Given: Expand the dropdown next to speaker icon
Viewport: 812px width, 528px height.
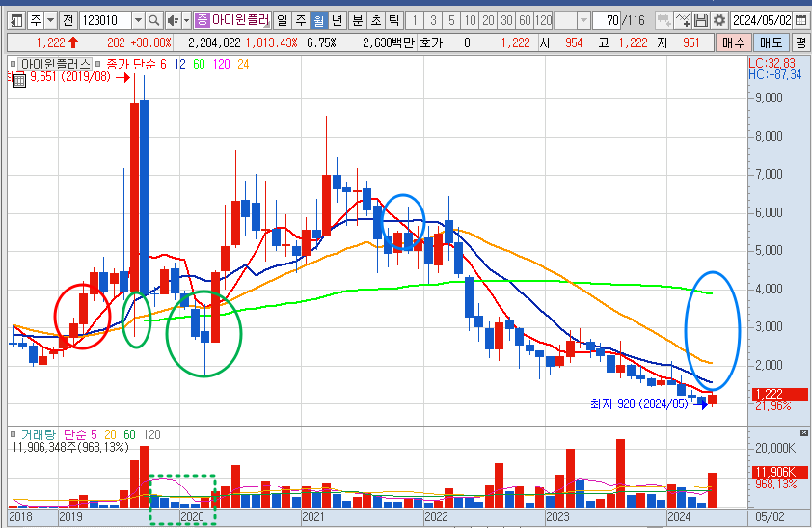Looking at the screenshot, I should click(186, 20).
